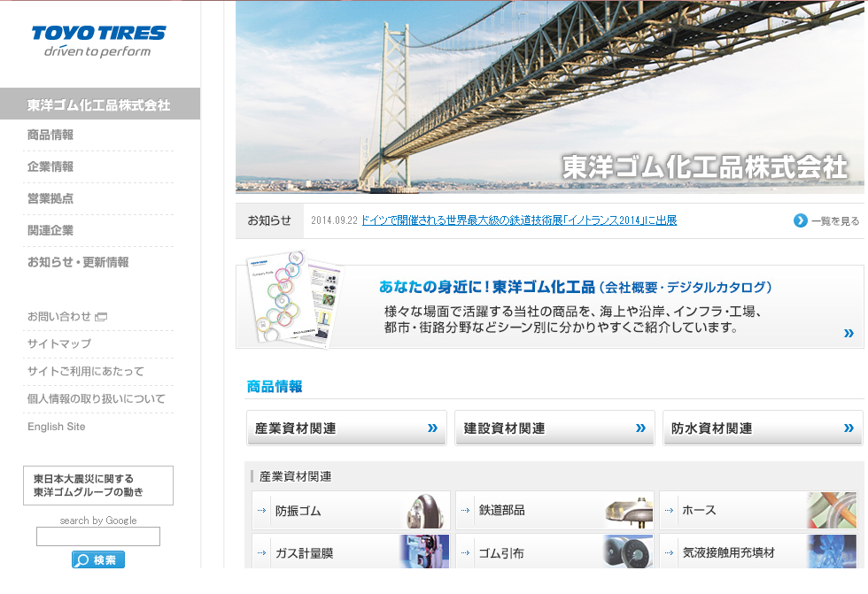Click the Google search input field
868x594 pixels.
[98, 536]
